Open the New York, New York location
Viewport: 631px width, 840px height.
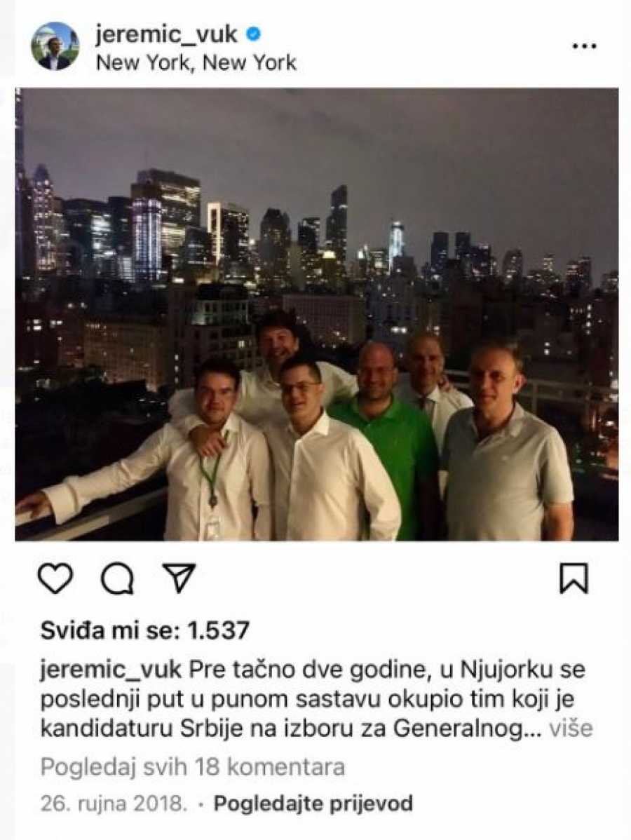(196, 62)
